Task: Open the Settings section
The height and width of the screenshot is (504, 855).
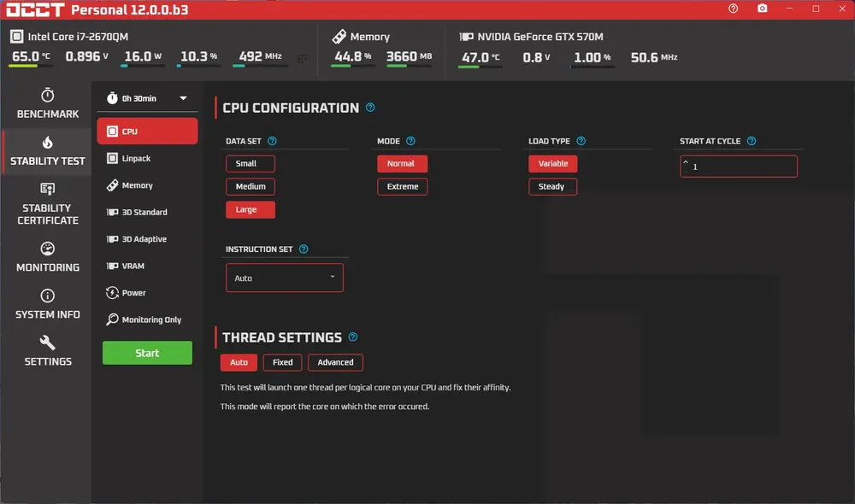Action: pos(47,351)
